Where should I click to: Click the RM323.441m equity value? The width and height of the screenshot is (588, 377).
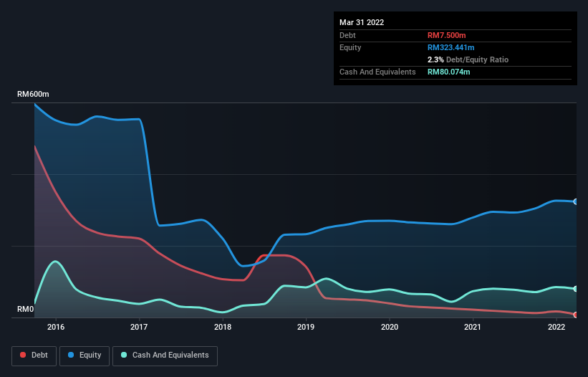451,47
